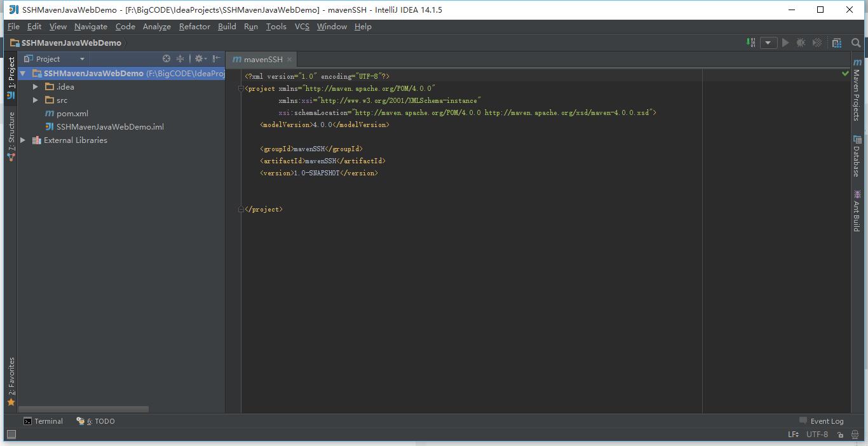
Task: Expand the .idea folder arrow
Action: point(36,86)
